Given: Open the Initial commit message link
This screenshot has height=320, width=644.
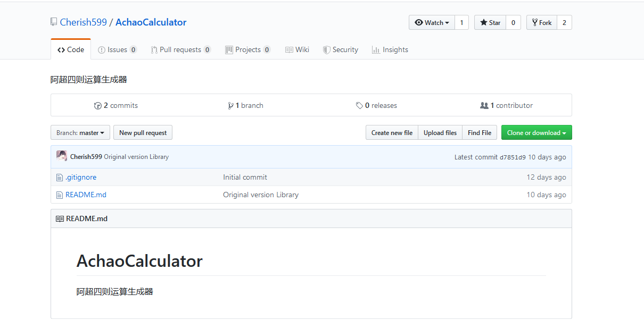Looking at the screenshot, I should point(245,177).
